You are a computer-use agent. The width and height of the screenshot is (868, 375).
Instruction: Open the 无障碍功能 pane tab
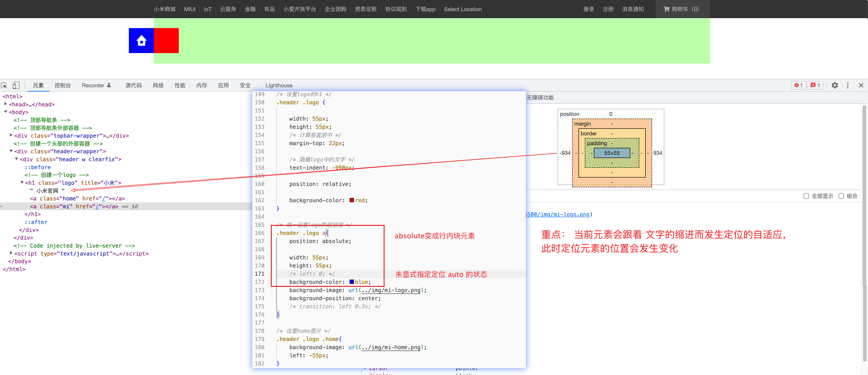(540, 98)
